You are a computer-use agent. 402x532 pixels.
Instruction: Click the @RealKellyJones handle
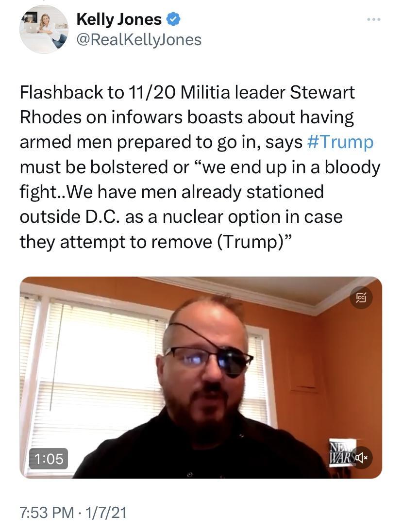tap(139, 40)
